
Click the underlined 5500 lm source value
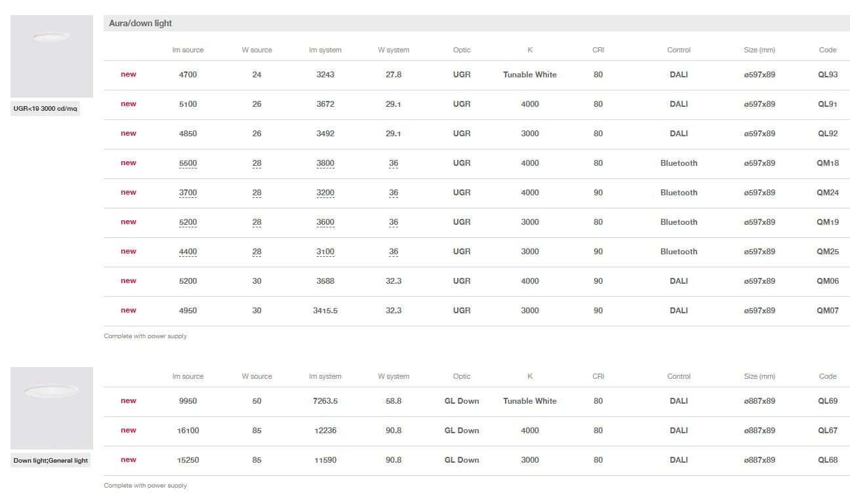188,163
